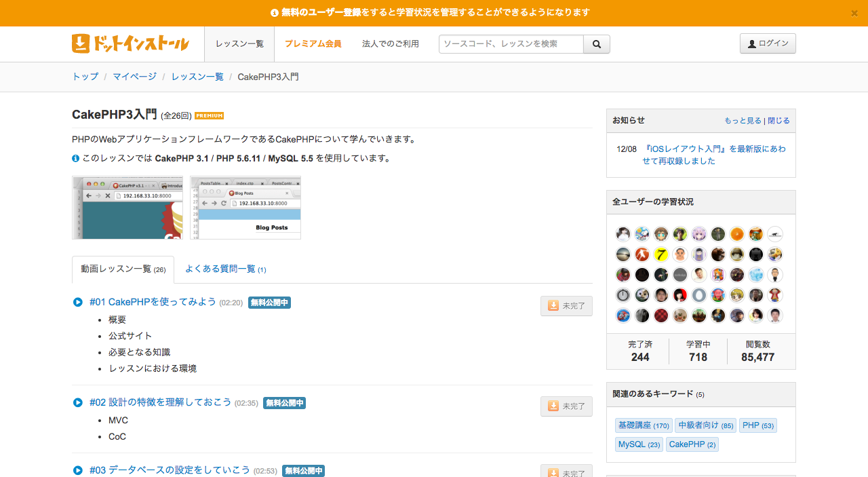Click the トップ breadcrumb link
The width and height of the screenshot is (868, 477).
coord(85,77)
